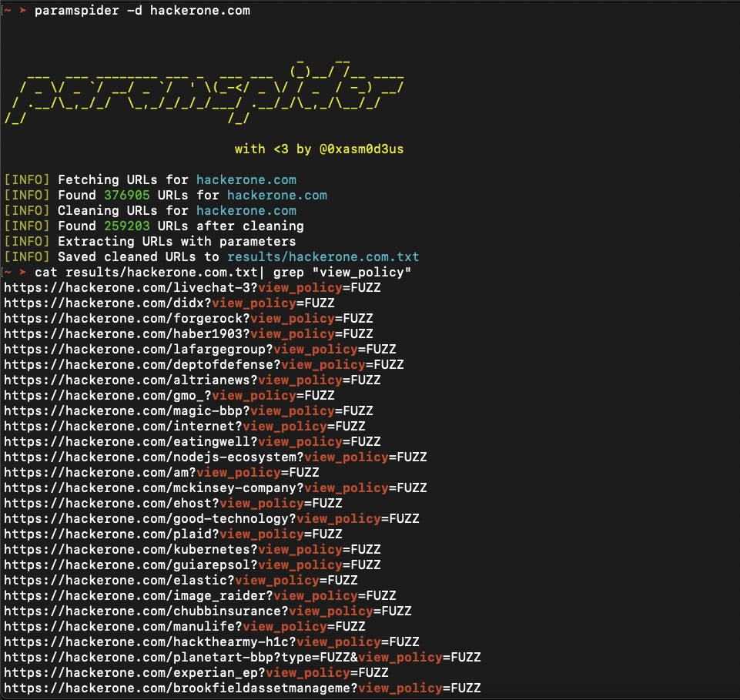Click the nodejs-ecosystem URL line
740x700 pixels.
point(216,457)
